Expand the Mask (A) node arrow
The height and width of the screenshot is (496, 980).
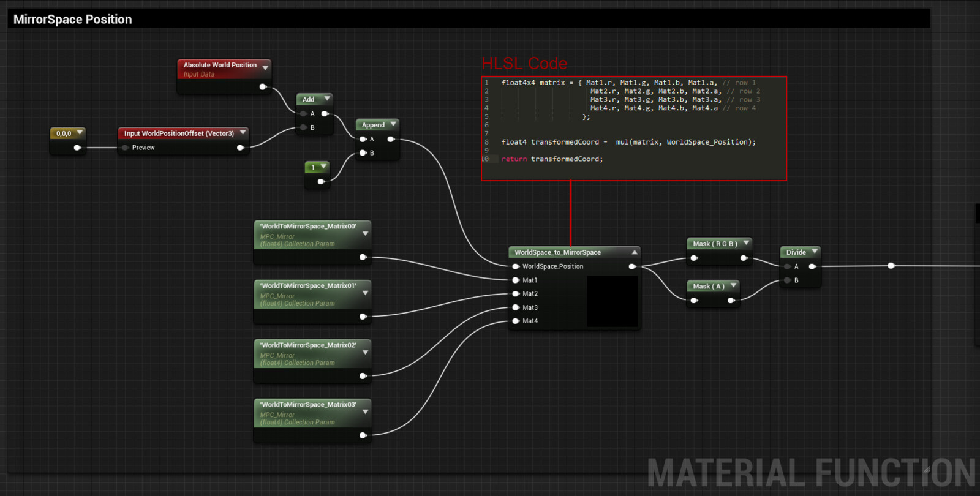[733, 285]
